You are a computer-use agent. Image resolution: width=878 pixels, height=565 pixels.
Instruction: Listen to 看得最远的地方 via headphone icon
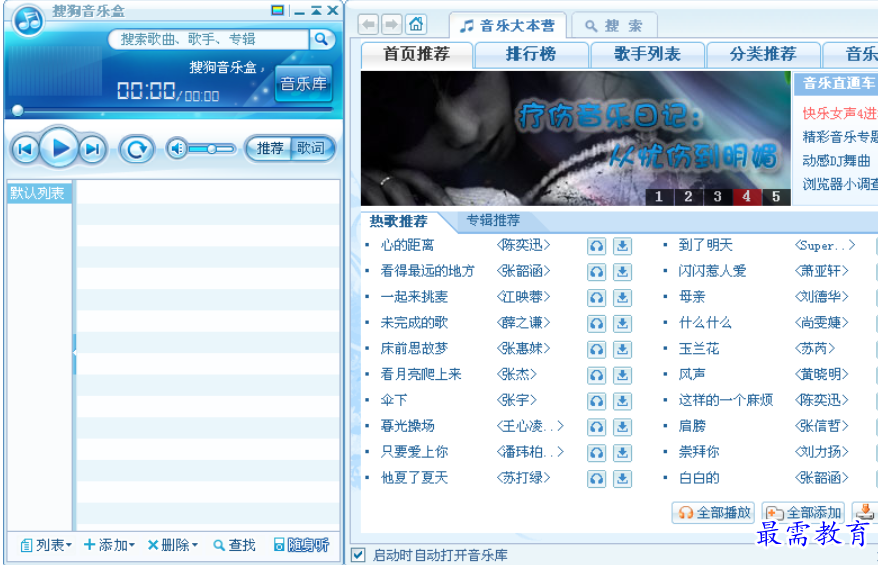[597, 272]
